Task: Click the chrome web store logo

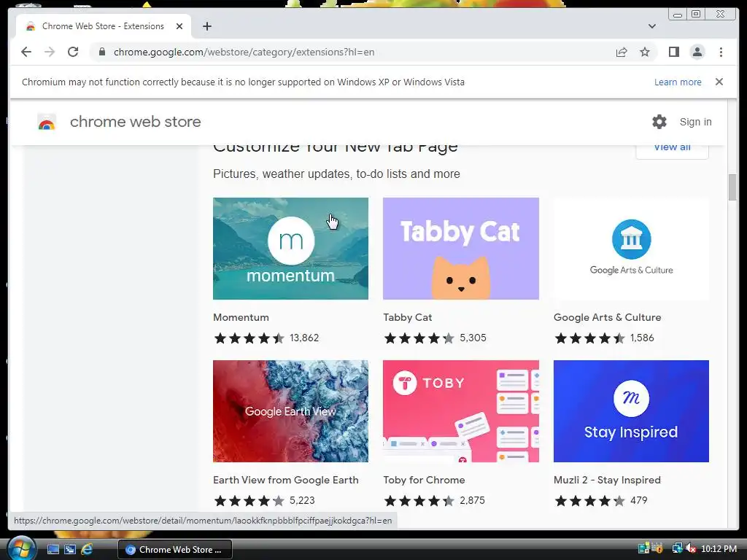Action: pyautogui.click(x=47, y=122)
